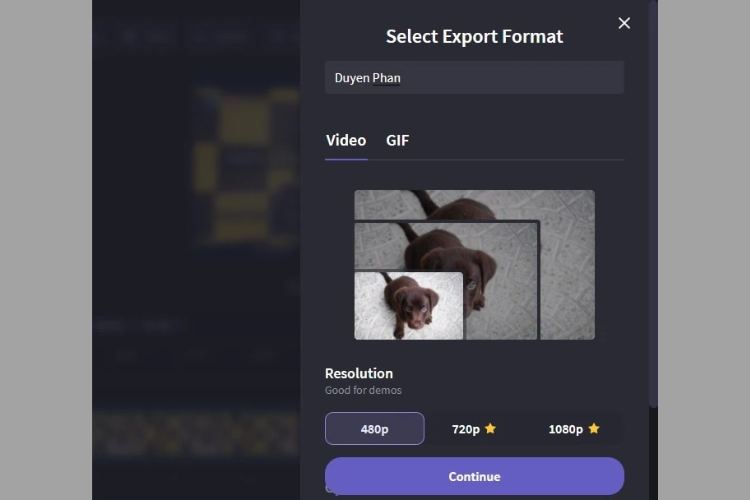Switch to the Video tab
This screenshot has width=750, height=500.
click(346, 141)
